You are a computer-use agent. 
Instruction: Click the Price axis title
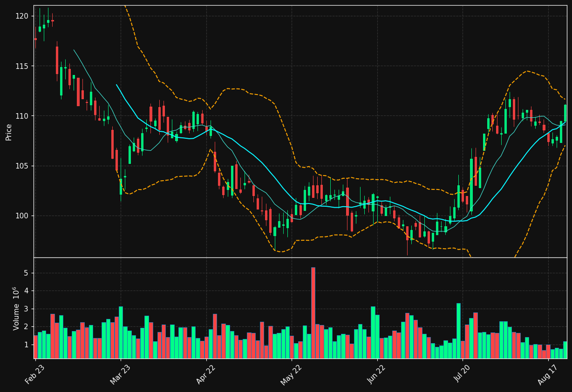(9, 132)
